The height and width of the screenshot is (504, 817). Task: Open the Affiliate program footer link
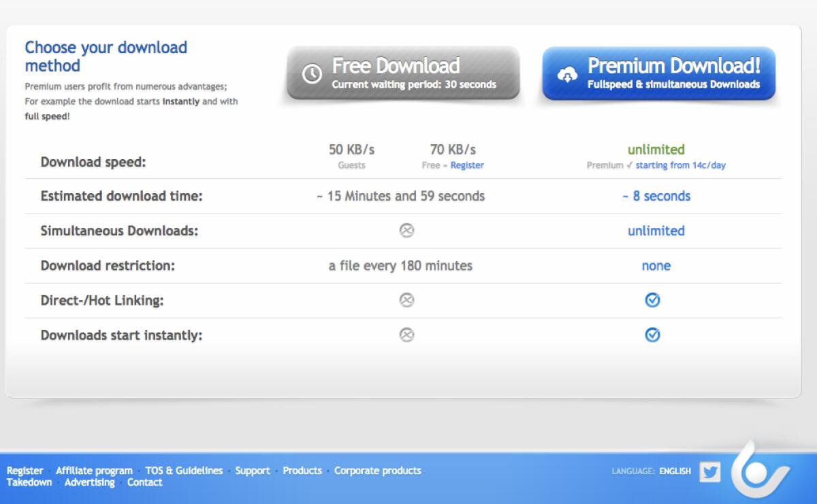[x=95, y=470]
